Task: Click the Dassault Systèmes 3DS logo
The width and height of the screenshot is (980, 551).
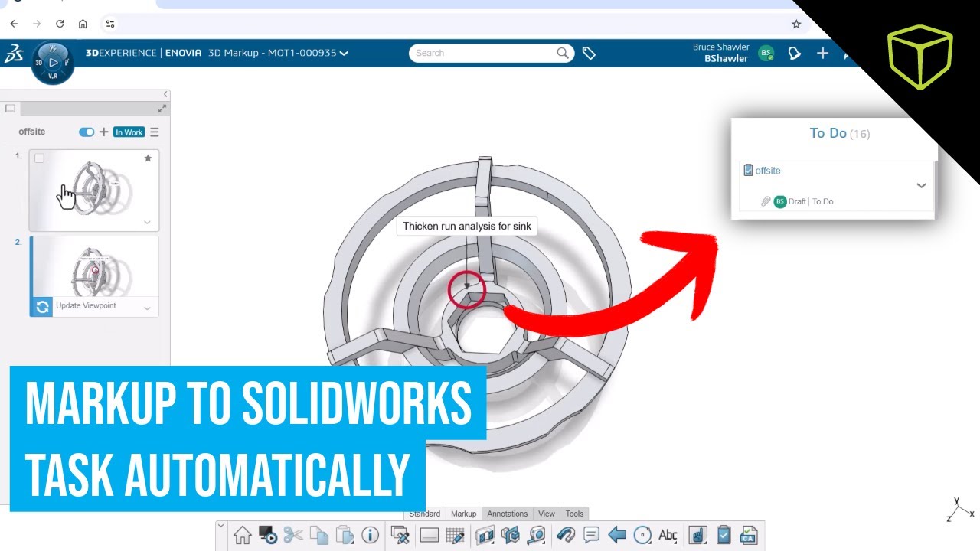Action: pos(13,54)
